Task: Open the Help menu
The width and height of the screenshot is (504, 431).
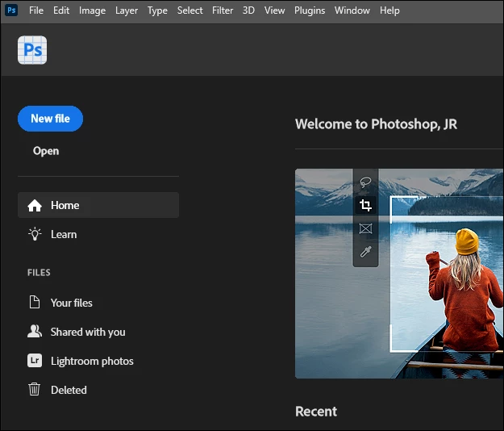Action: click(x=389, y=10)
